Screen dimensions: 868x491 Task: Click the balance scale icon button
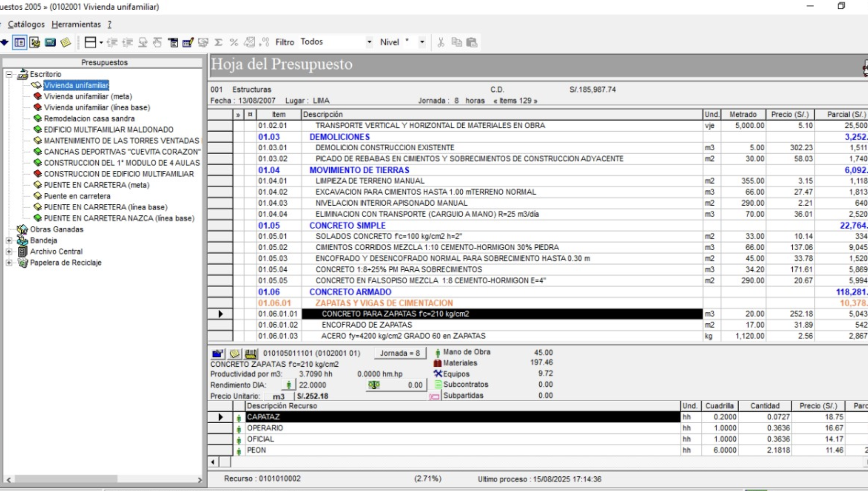tap(374, 385)
